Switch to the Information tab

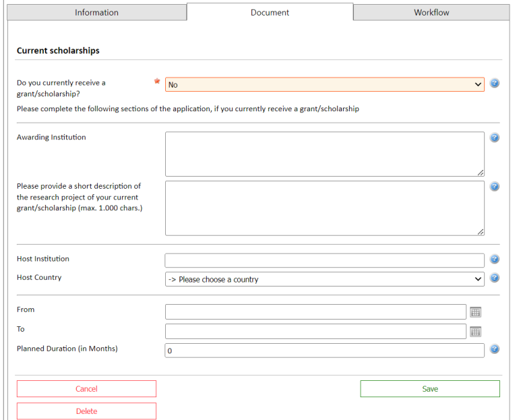pos(96,13)
